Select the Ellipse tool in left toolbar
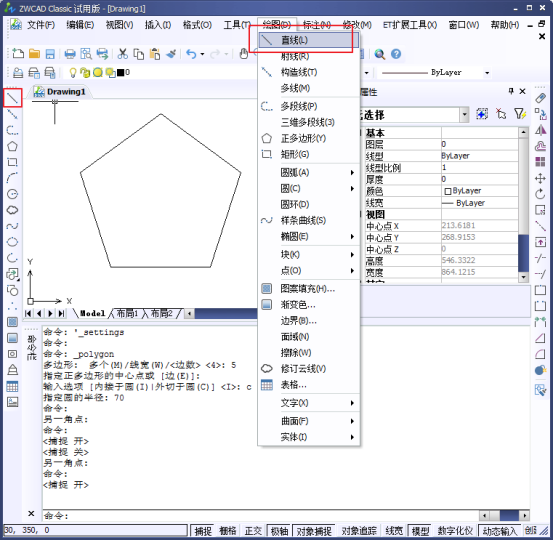 12,242
